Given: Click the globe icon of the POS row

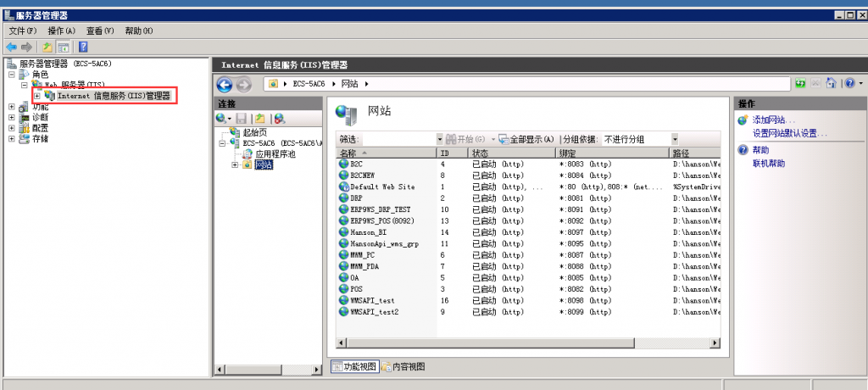Looking at the screenshot, I should click(344, 288).
